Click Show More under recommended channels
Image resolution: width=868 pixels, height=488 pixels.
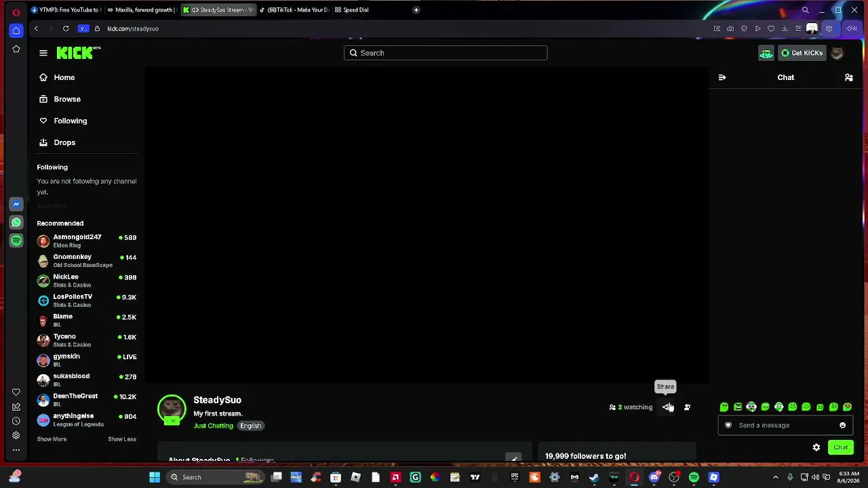[x=52, y=439]
